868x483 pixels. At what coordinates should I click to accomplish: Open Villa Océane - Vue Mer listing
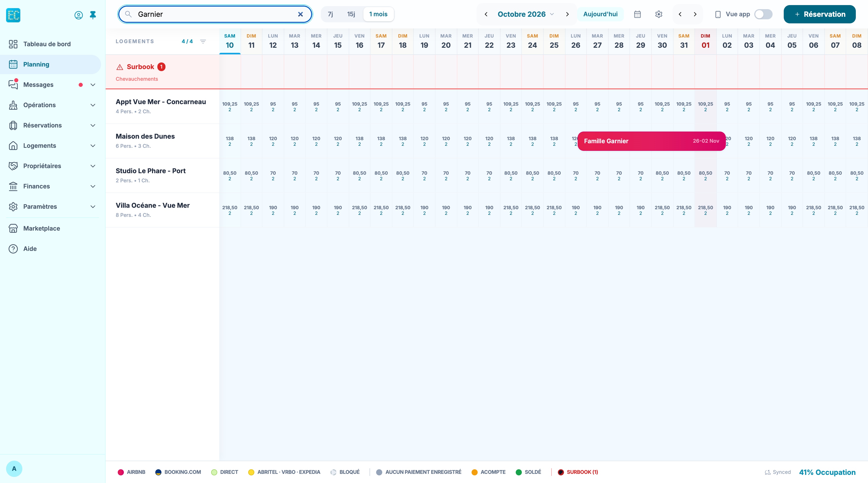point(153,206)
